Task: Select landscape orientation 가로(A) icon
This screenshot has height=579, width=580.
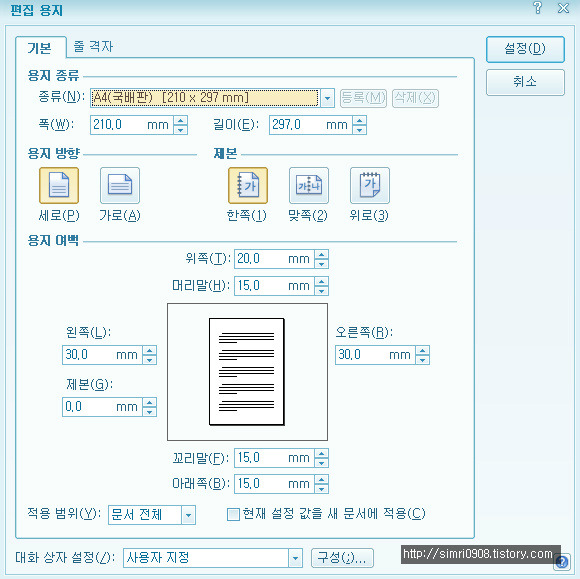Action: click(x=120, y=185)
